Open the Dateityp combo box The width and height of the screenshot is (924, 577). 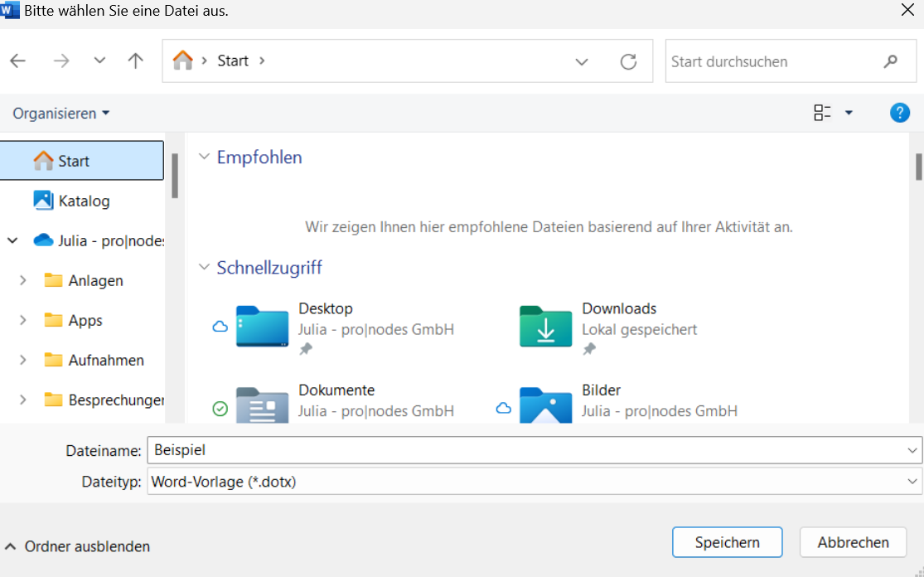click(534, 482)
